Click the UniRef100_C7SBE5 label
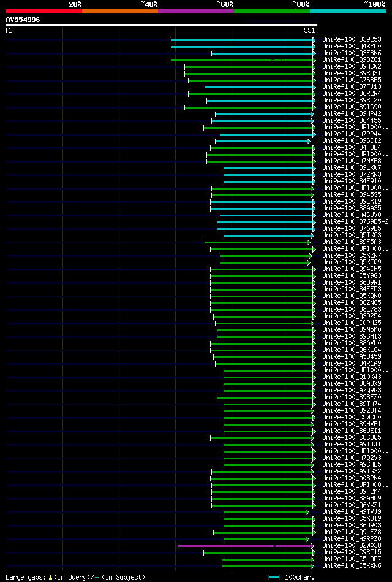392x582 pixels. [352, 80]
